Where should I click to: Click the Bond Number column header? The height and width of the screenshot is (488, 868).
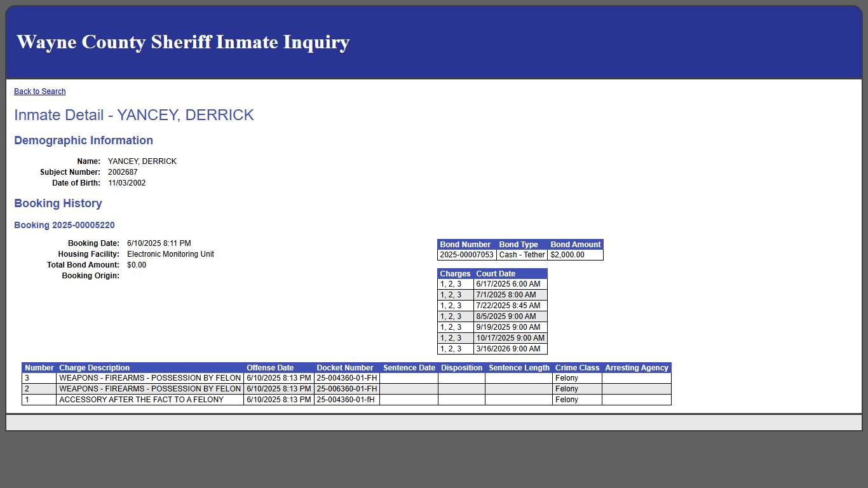coord(465,244)
